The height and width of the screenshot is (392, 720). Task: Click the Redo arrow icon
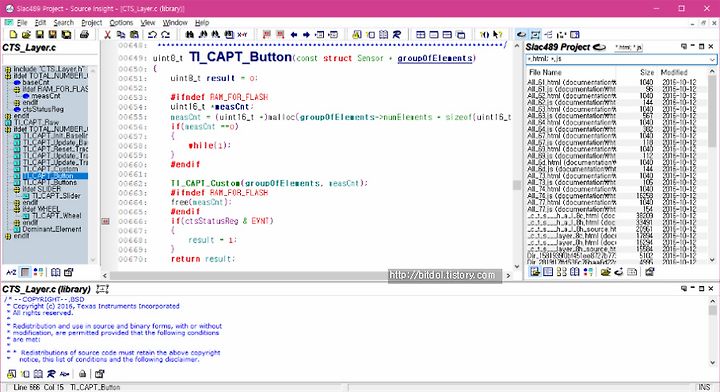tap(166, 34)
